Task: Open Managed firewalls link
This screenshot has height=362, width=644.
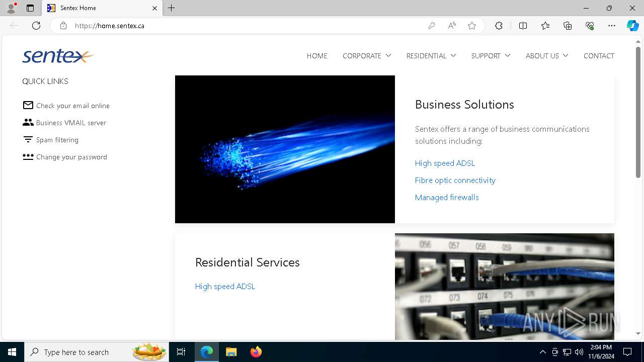Action: [x=447, y=197]
